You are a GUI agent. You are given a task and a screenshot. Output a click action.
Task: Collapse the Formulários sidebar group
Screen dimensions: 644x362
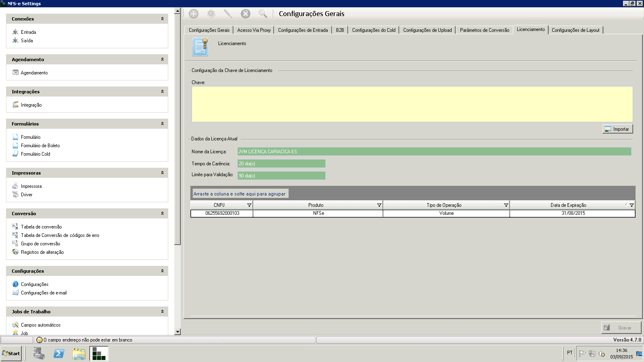click(162, 124)
